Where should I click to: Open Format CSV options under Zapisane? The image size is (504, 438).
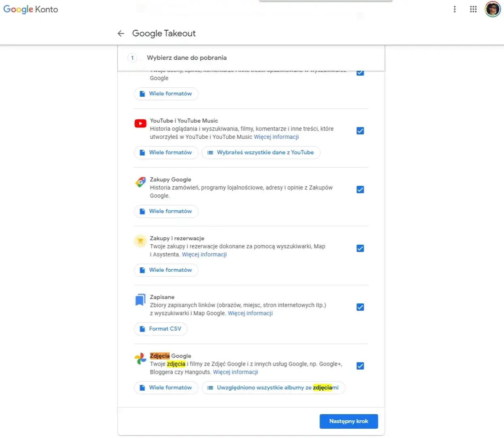click(x=161, y=329)
